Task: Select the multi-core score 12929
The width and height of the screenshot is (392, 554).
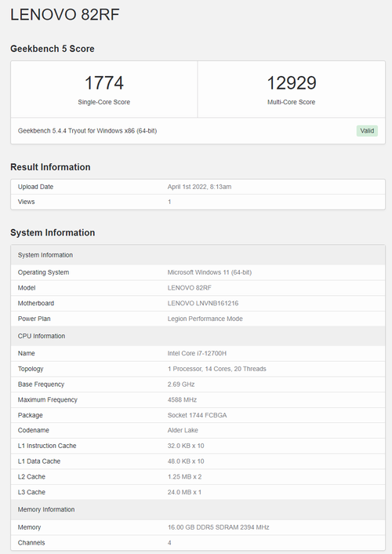Action: tap(292, 83)
